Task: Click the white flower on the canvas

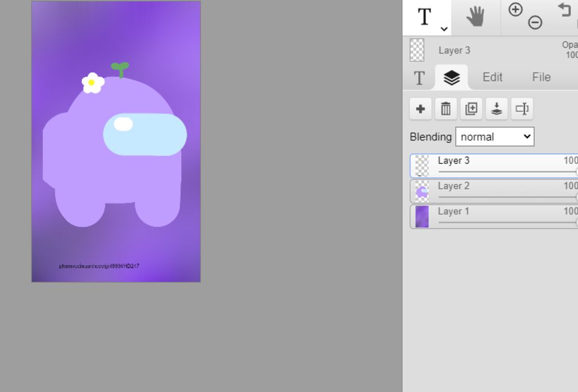Action: (93, 82)
